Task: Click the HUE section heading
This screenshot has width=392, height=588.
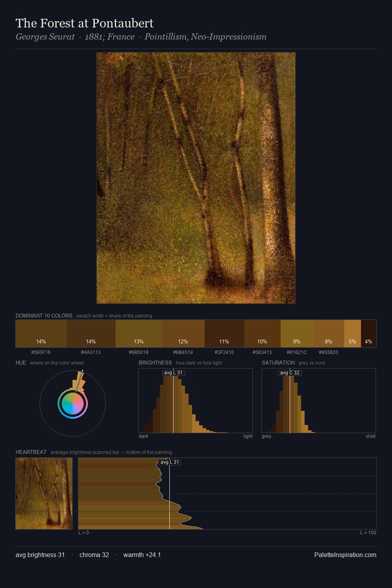Action: [21, 363]
